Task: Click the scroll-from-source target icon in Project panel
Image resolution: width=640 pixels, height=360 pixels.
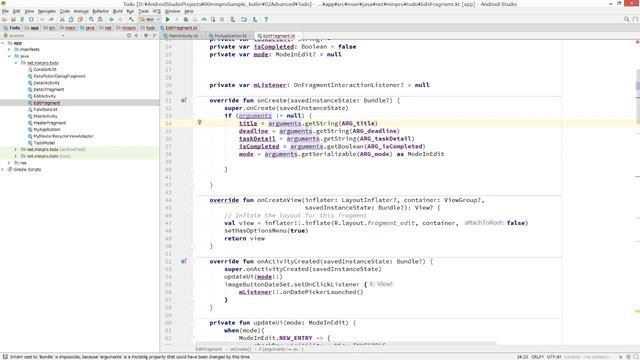Action: coord(129,36)
